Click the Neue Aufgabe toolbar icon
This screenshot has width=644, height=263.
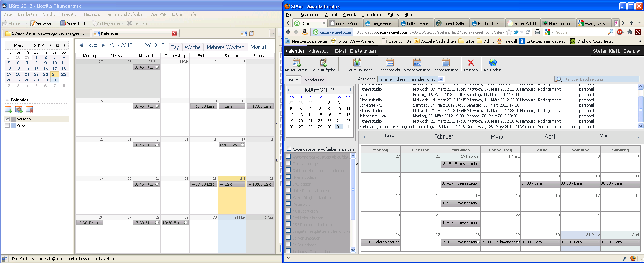coord(323,63)
